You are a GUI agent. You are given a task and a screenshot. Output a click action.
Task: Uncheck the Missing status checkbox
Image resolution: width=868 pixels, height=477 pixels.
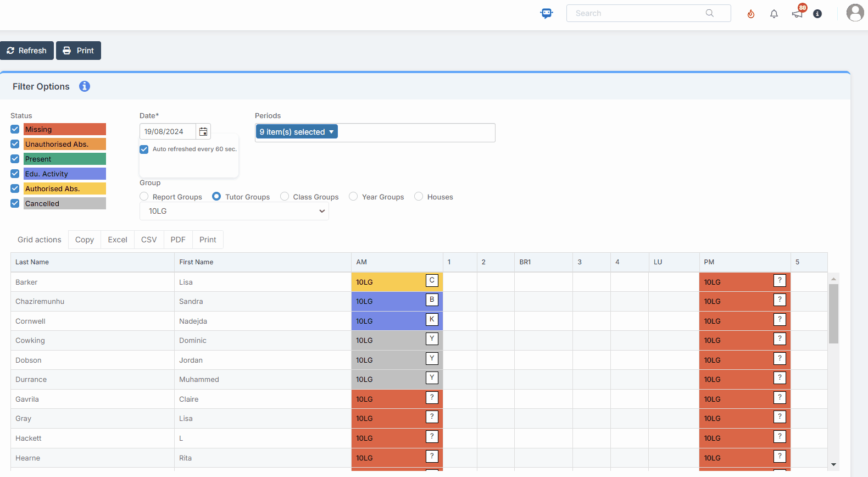point(15,129)
